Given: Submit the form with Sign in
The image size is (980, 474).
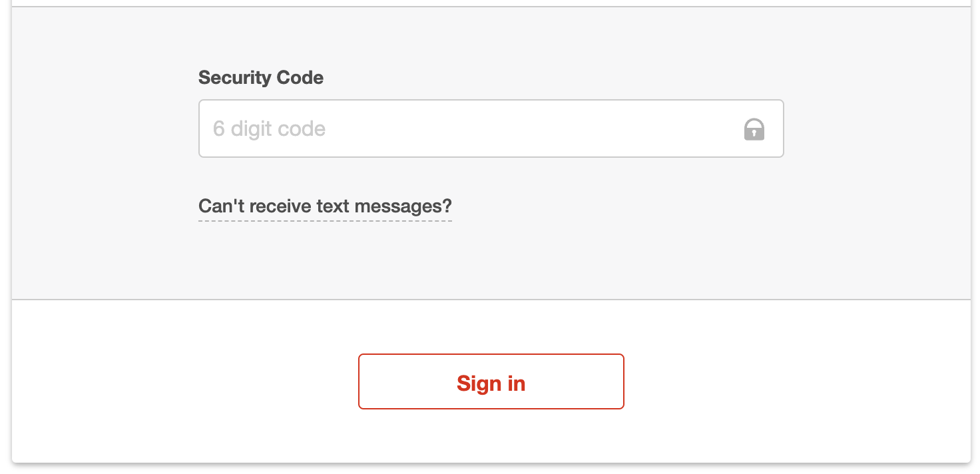Looking at the screenshot, I should pyautogui.click(x=491, y=382).
